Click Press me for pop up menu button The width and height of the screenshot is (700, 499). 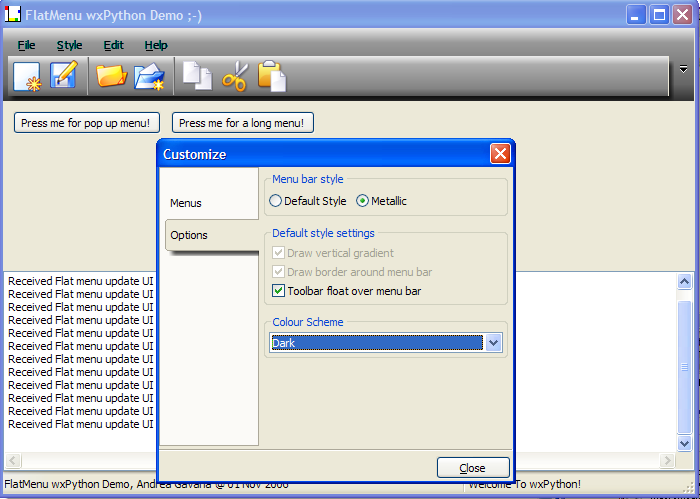click(x=87, y=123)
